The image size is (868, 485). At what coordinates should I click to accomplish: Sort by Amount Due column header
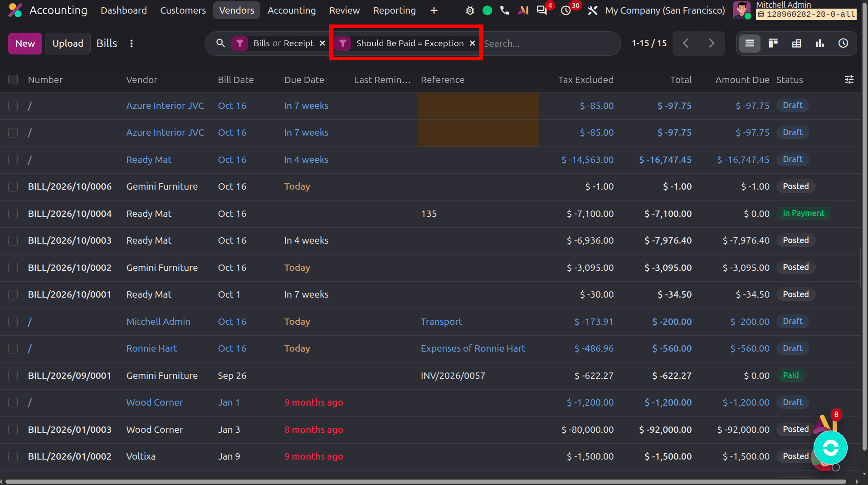[x=742, y=80]
